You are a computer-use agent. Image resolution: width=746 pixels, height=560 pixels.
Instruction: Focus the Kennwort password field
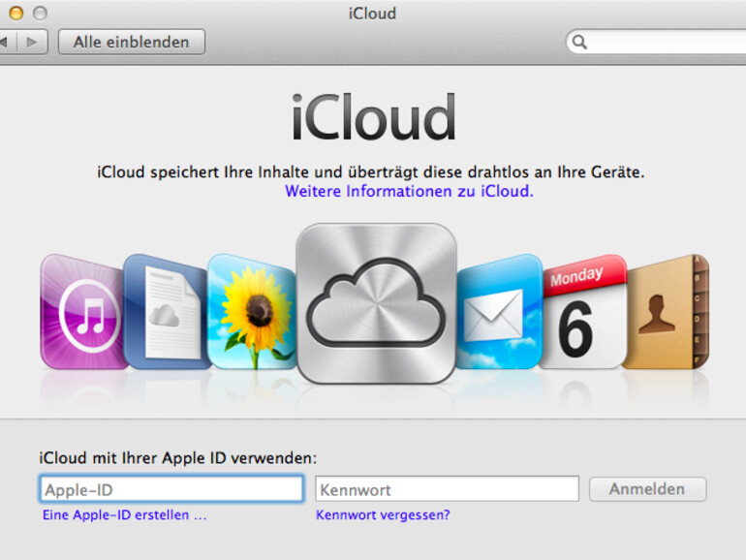click(447, 488)
